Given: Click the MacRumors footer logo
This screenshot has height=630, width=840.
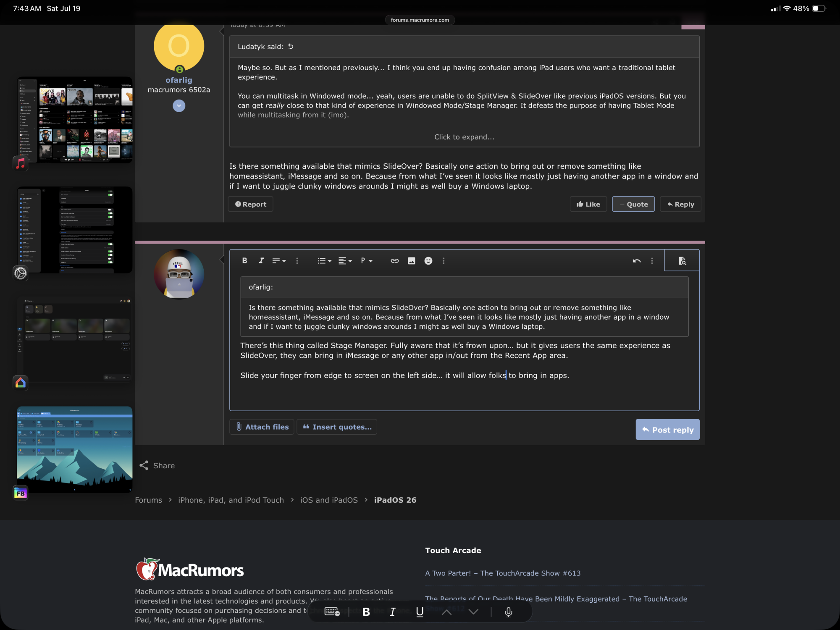Looking at the screenshot, I should pos(190,569).
